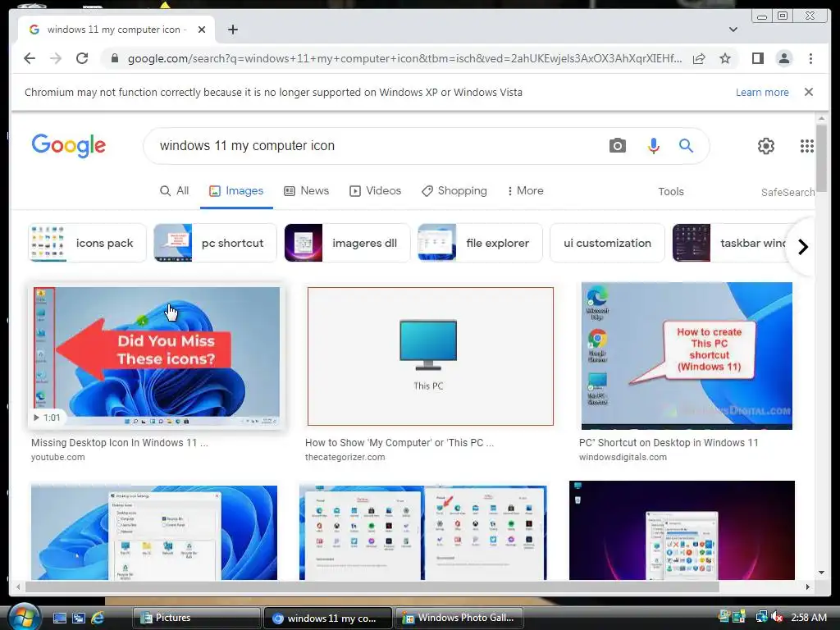Close the 'windows 11 my computer icon' tab
The height and width of the screenshot is (630, 840).
click(x=202, y=30)
